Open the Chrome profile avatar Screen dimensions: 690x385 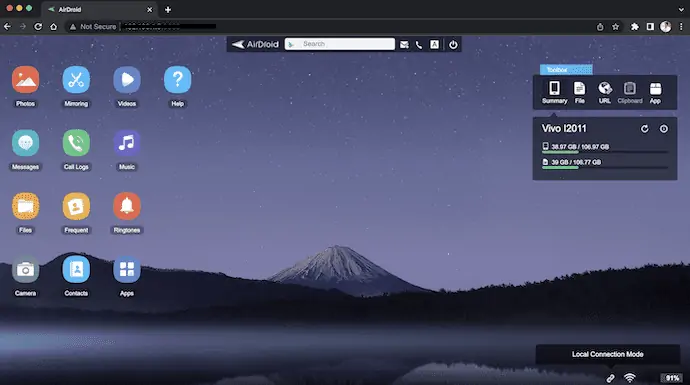coord(665,27)
